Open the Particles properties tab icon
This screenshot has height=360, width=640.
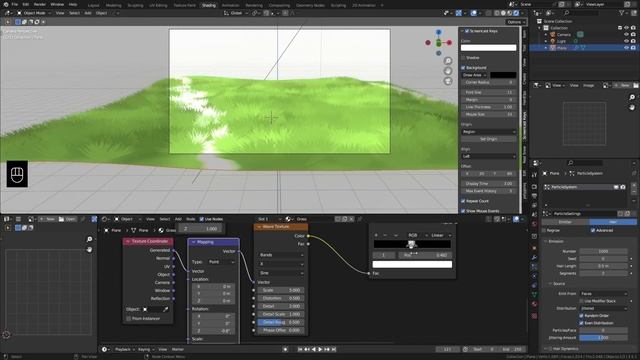click(534, 267)
